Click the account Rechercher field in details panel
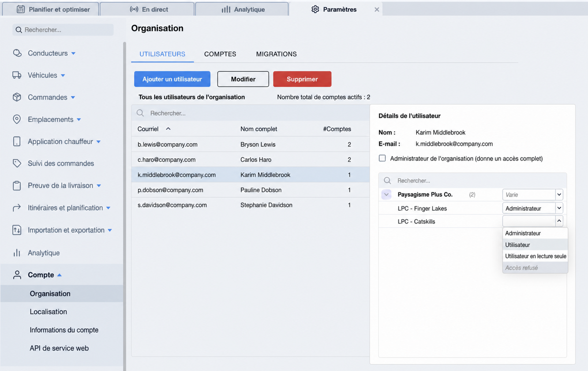Image resolution: width=588 pixels, height=371 pixels. pos(473,180)
